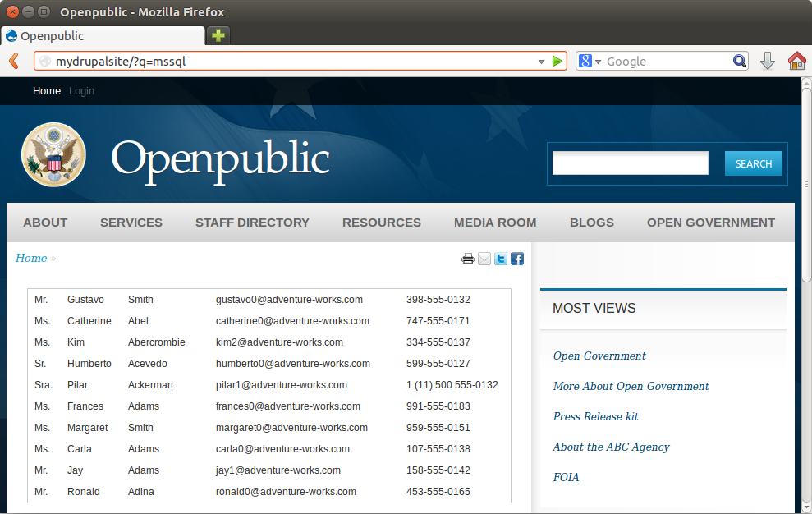Image resolution: width=812 pixels, height=514 pixels.
Task: Click the Openpublic seal logo
Action: click(x=53, y=154)
